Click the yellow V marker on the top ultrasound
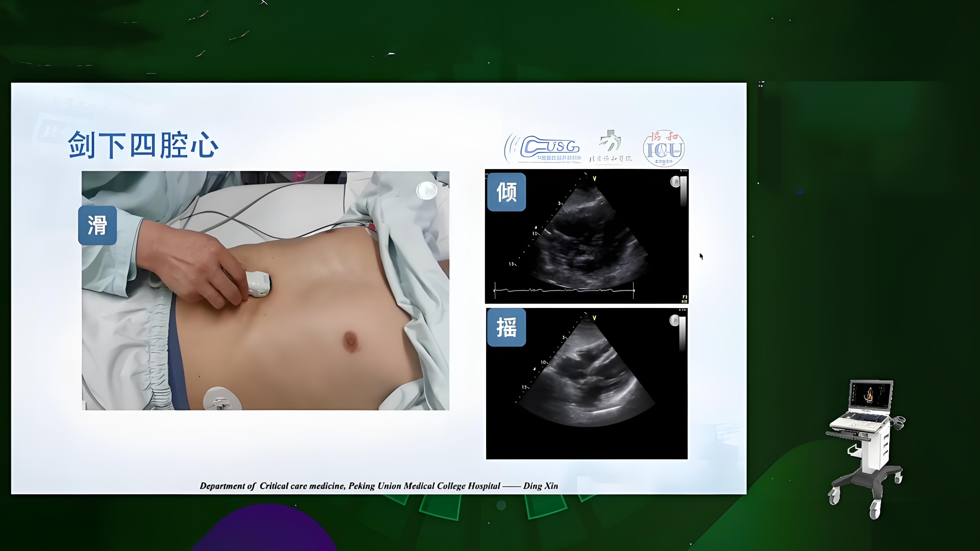The height and width of the screenshot is (551, 980). (x=595, y=178)
